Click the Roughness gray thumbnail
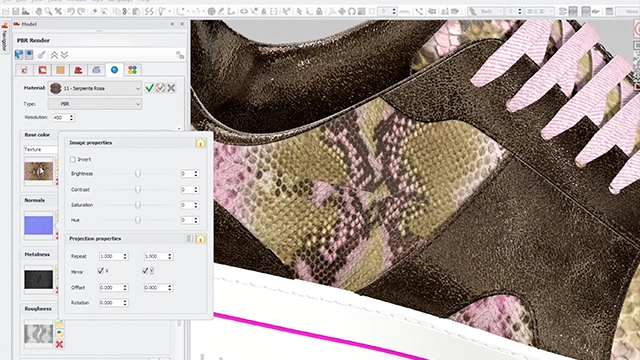 39,334
